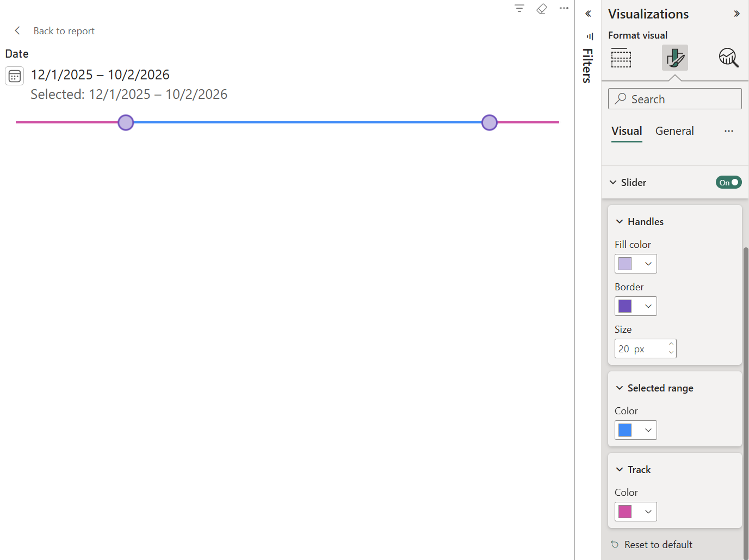Open the Handles Fill color dropdown
This screenshot has height=560, width=749.
pyautogui.click(x=636, y=264)
